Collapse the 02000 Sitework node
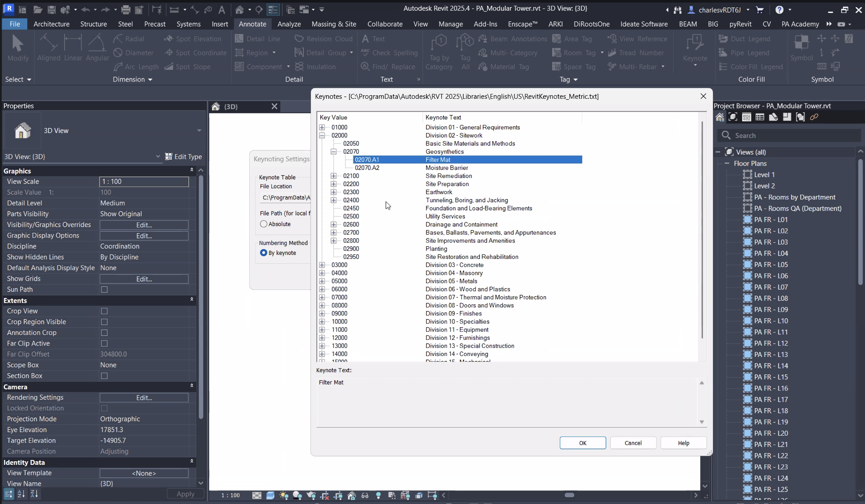This screenshot has height=504, width=865. (x=322, y=135)
